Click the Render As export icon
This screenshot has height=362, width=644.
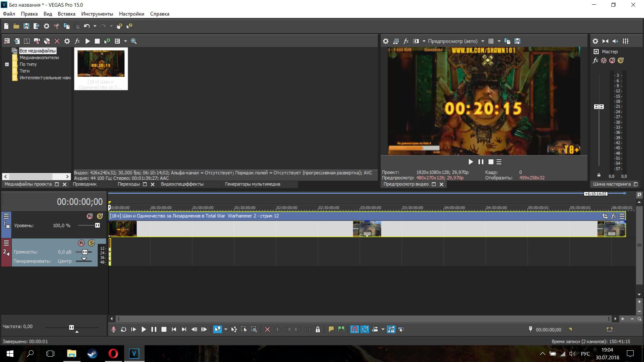pos(36,26)
